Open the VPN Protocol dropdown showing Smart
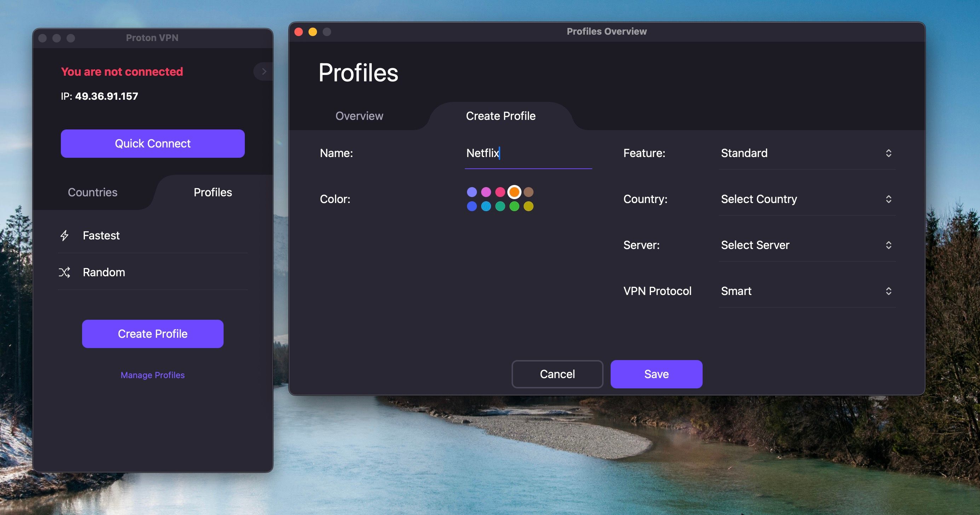 (x=807, y=291)
